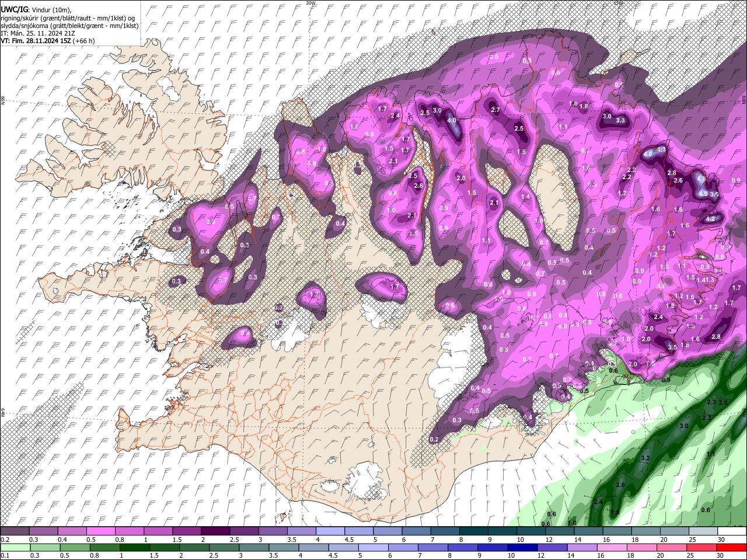The image size is (747, 560).
Task: Click the dark teal 8 swatch in the snow scale
Action: [474, 531]
